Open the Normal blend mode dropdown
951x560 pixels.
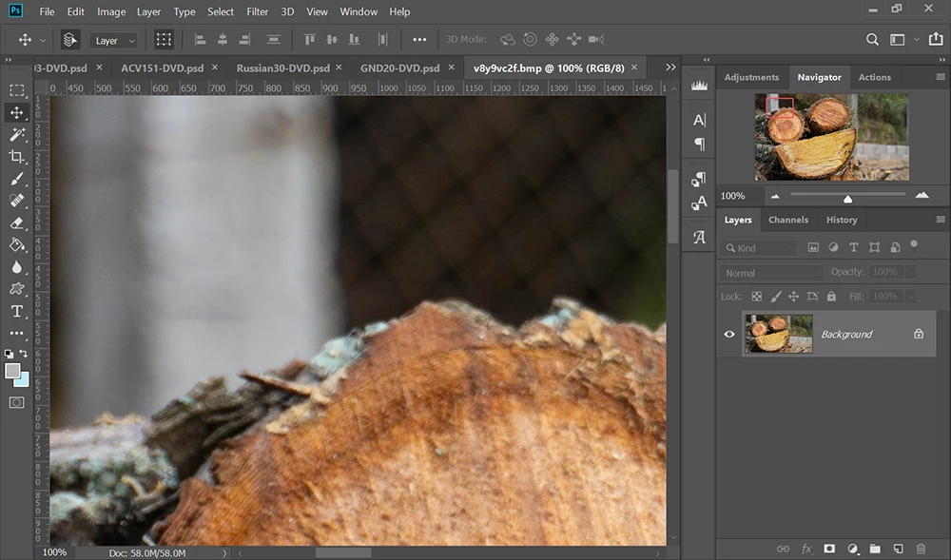770,273
